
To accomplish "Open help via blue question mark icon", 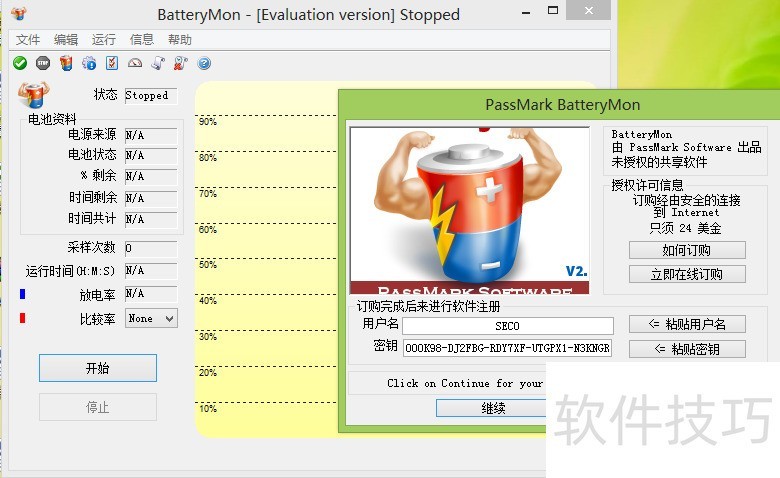I will coord(204,63).
